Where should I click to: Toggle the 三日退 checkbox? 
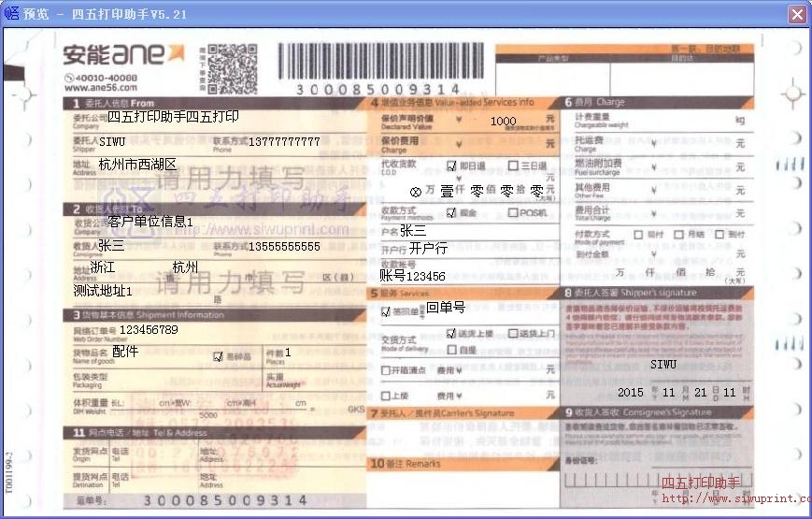513,166
